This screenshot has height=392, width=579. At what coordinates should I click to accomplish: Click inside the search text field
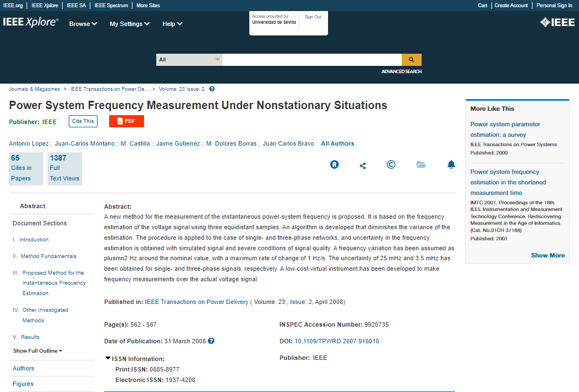point(311,60)
